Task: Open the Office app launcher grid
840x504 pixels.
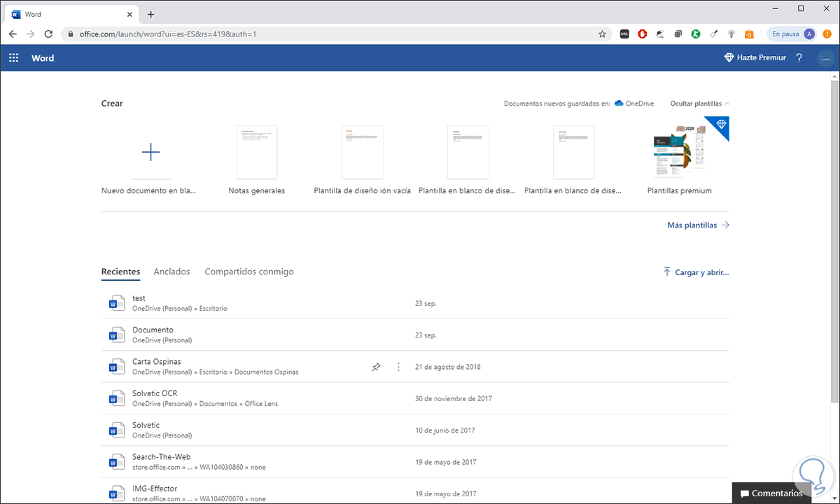Action: click(x=13, y=58)
